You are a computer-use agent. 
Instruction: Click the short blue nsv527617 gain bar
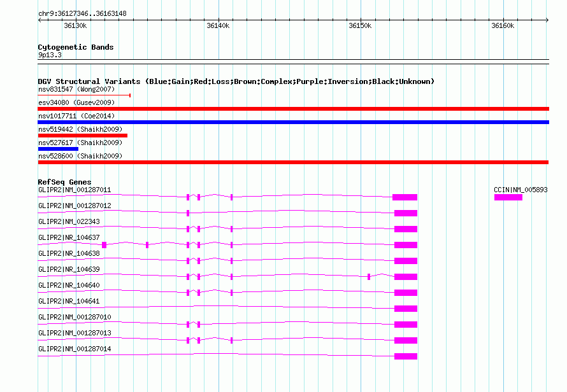point(58,149)
